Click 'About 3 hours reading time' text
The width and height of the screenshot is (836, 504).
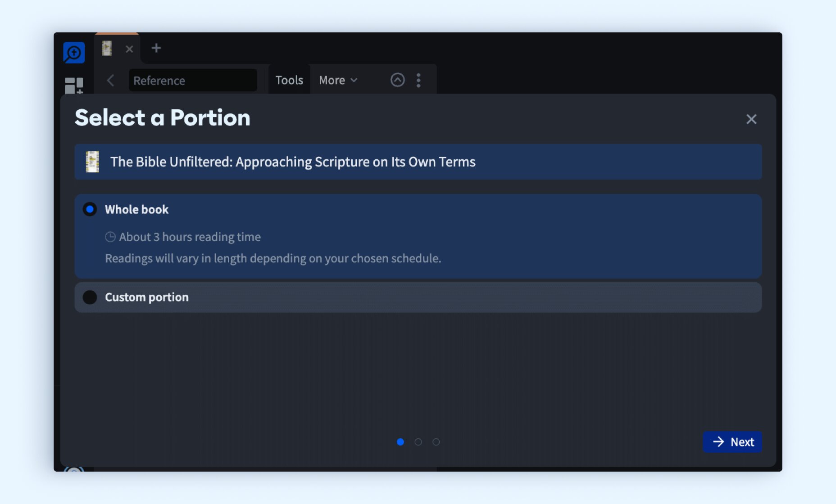190,237
